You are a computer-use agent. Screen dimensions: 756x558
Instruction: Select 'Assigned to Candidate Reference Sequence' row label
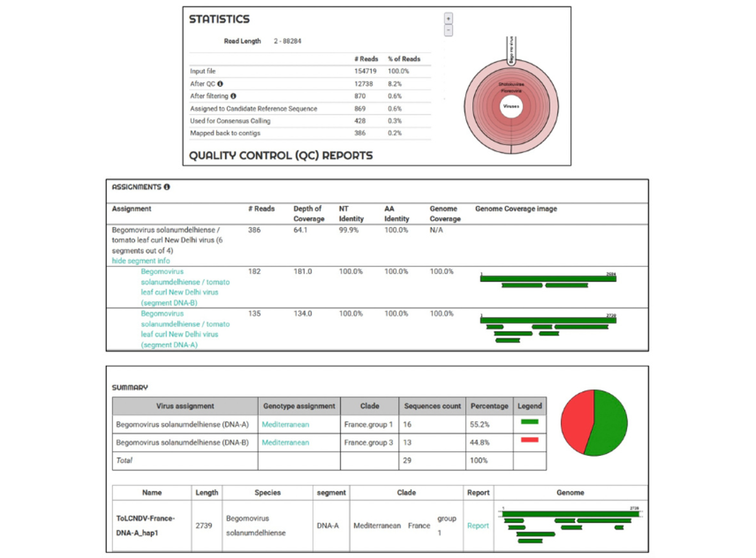pos(254,109)
